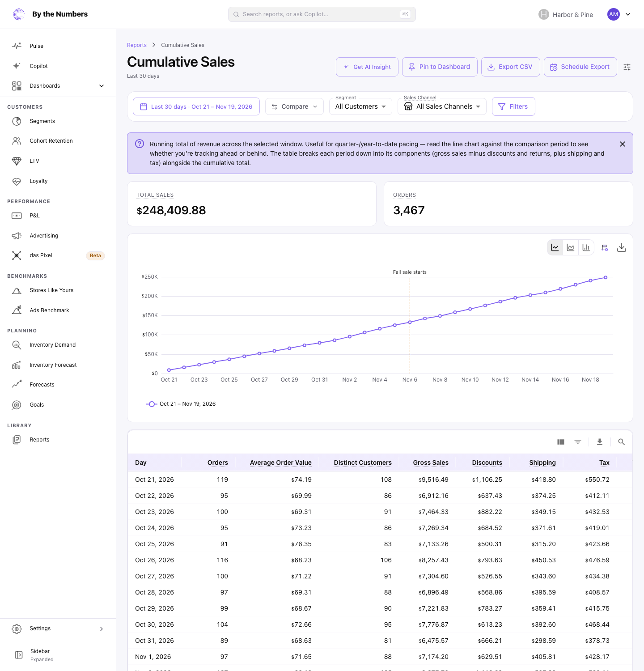Click the last chart data point
The image size is (644, 671).
606,277
